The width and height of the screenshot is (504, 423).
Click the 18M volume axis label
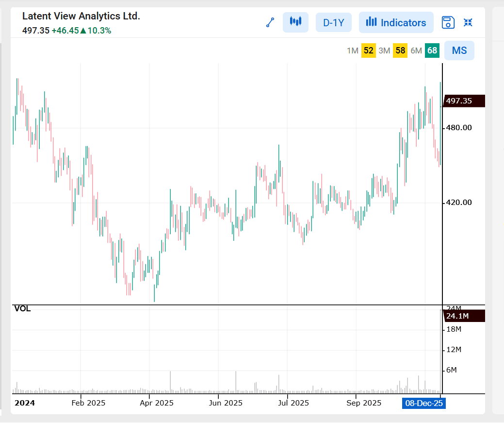coord(454,329)
